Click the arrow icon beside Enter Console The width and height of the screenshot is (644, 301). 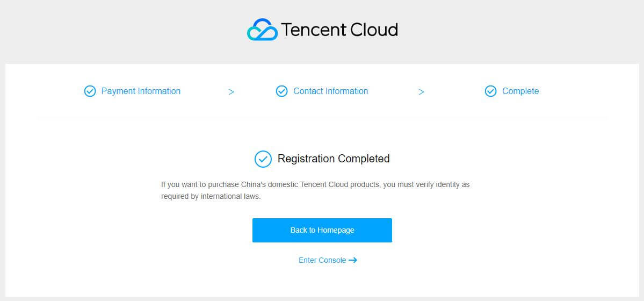pos(353,260)
